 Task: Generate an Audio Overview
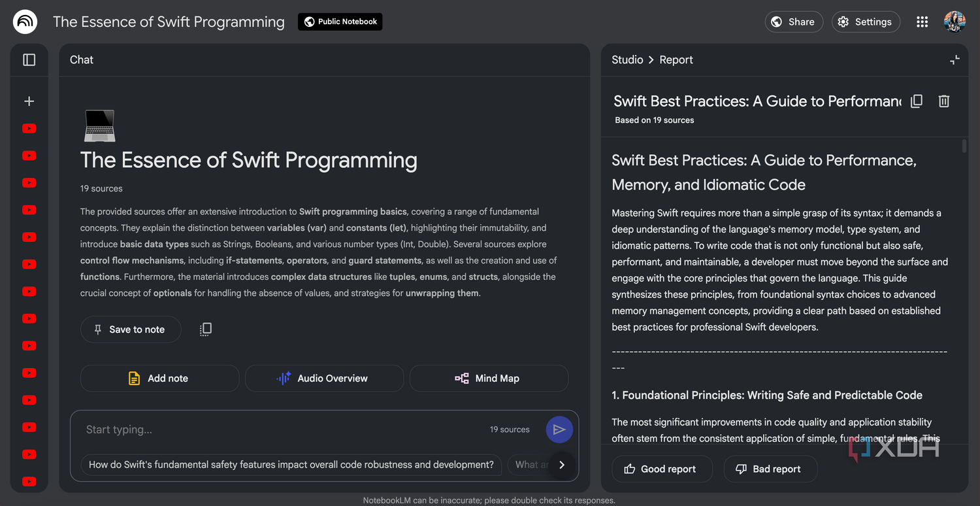pyautogui.click(x=324, y=378)
